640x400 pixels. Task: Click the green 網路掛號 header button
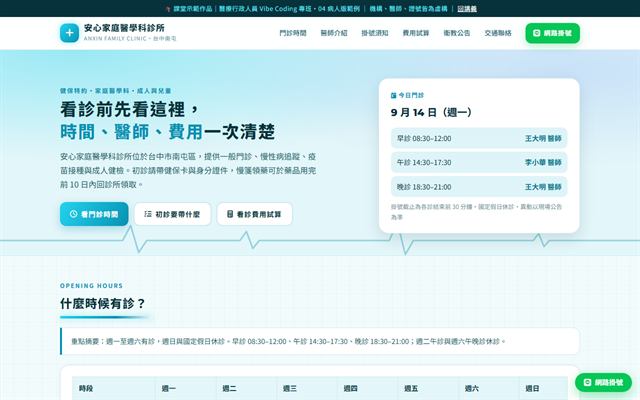[552, 33]
